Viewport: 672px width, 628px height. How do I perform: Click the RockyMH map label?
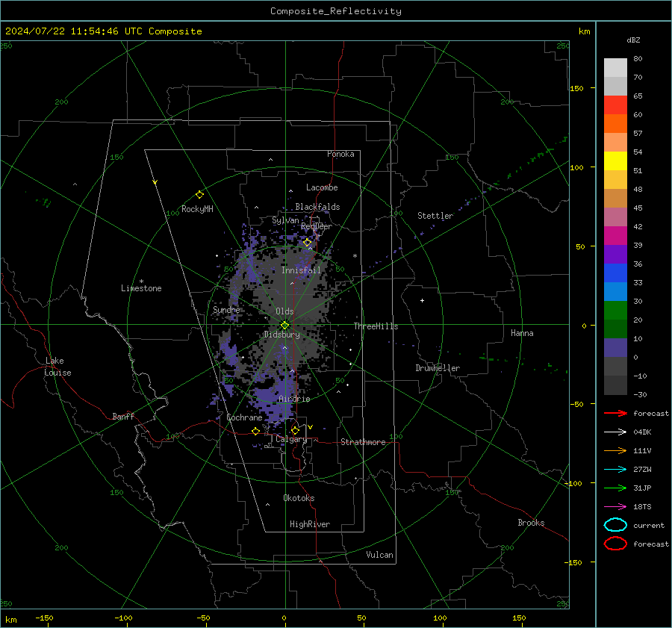pyautogui.click(x=197, y=209)
